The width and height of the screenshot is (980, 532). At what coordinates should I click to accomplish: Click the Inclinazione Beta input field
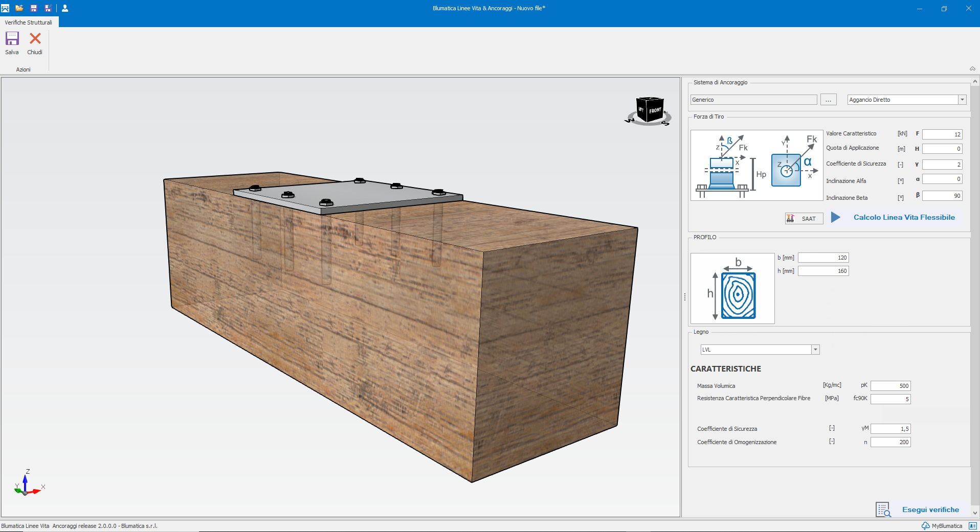point(942,196)
